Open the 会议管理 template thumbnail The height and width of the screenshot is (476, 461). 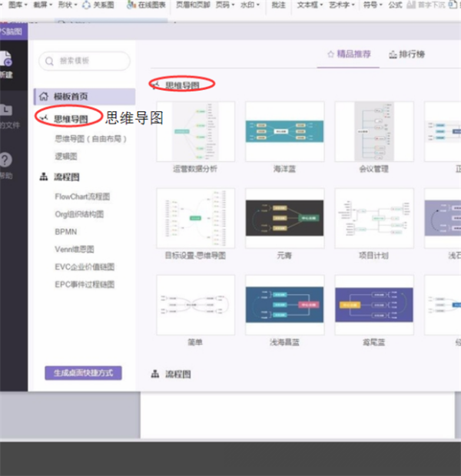coord(374,131)
